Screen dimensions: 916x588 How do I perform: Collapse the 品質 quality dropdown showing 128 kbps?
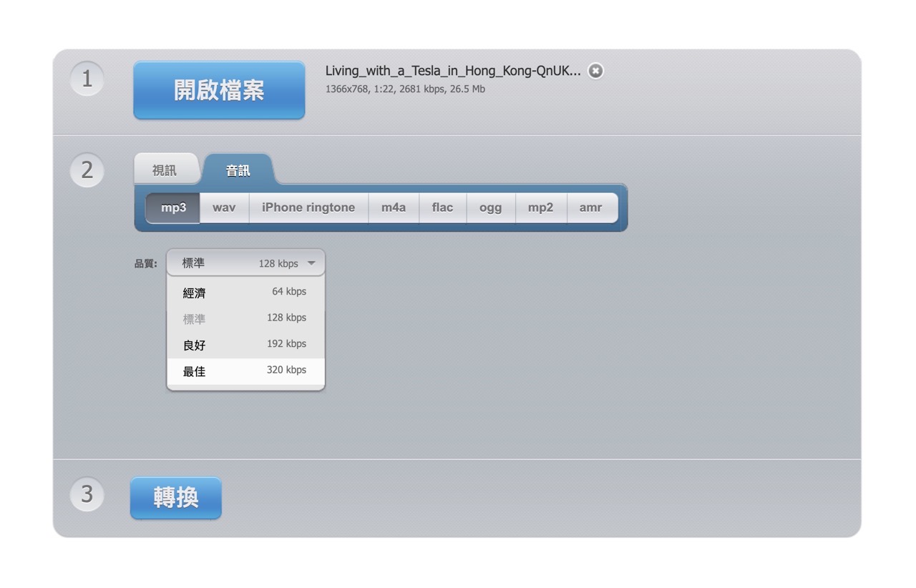pos(245,263)
